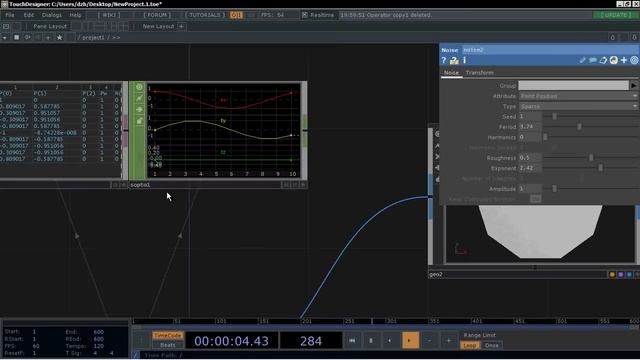Viewport: 640px width, 360px height.
Task: Click the Amplitude slider handle
Action: coord(554,189)
